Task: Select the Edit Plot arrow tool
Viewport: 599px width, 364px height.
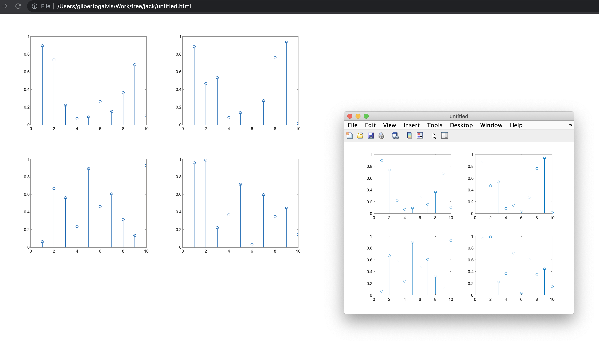Action: pos(434,135)
